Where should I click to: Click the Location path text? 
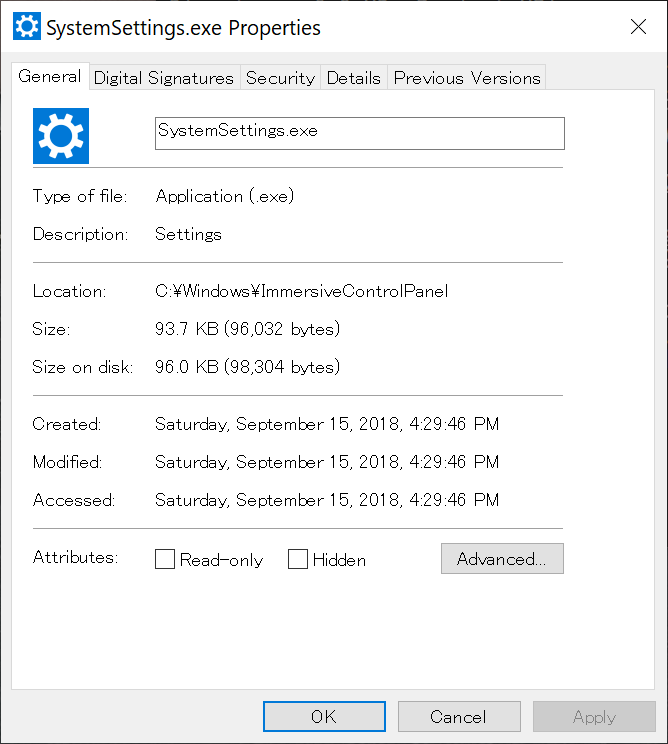click(x=301, y=291)
